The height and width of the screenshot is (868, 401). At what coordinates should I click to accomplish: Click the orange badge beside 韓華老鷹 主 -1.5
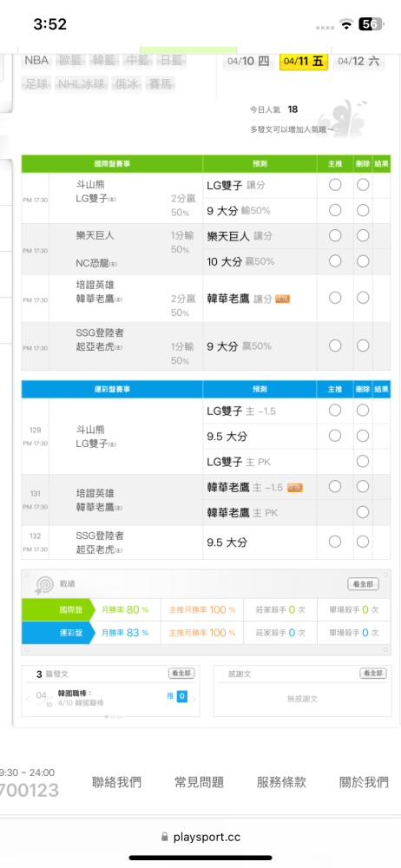click(294, 488)
